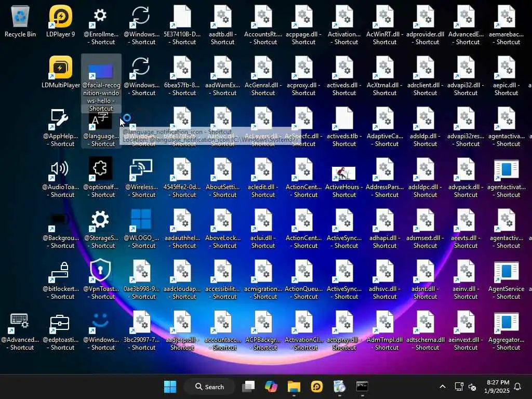Screen dimensions: 532x399
Task: Open the Windows Start menu
Action: [x=170, y=387]
